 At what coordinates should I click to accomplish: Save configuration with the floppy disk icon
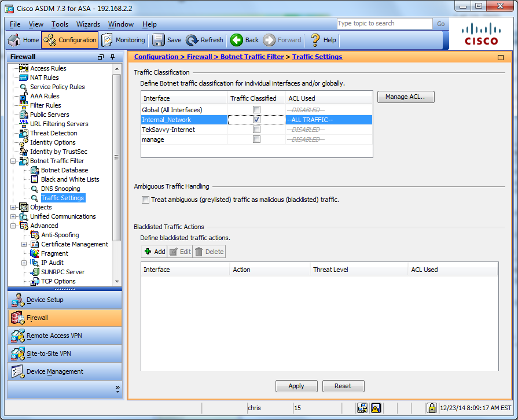[x=158, y=40]
